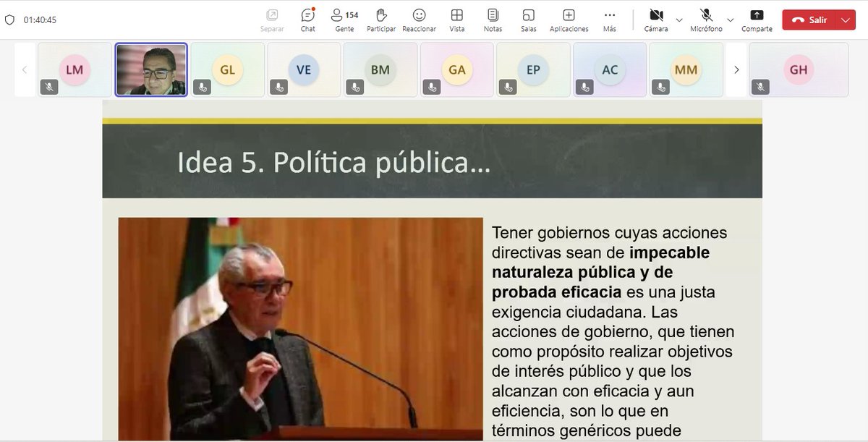This screenshot has width=868, height=442.
Task: Click mic icon on VE tile
Action: click(x=278, y=87)
